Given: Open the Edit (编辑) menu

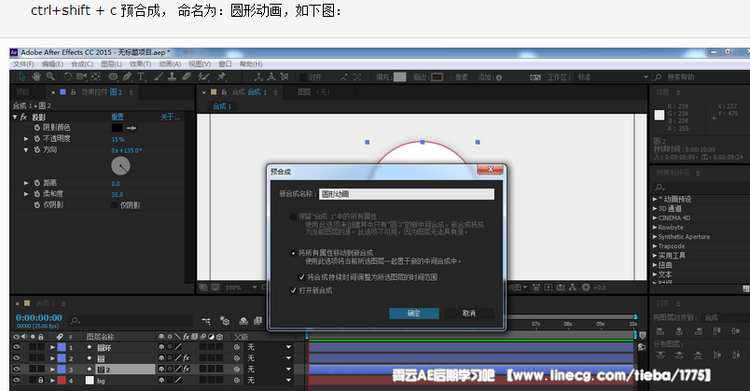Looking at the screenshot, I should coord(52,64).
